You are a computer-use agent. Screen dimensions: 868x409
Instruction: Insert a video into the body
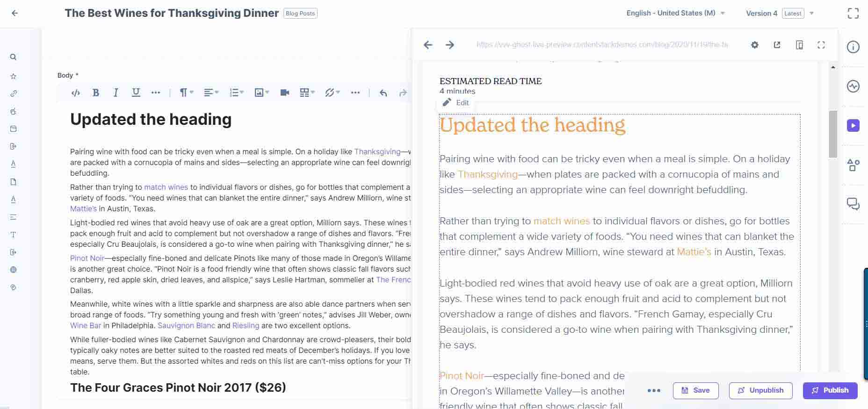(x=284, y=93)
